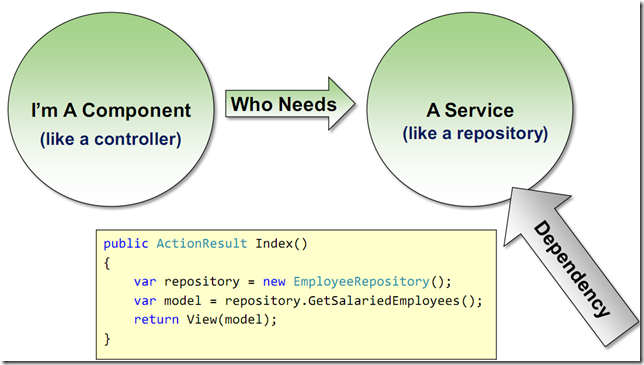Click the gray "Dependency" arrow

[571, 265]
